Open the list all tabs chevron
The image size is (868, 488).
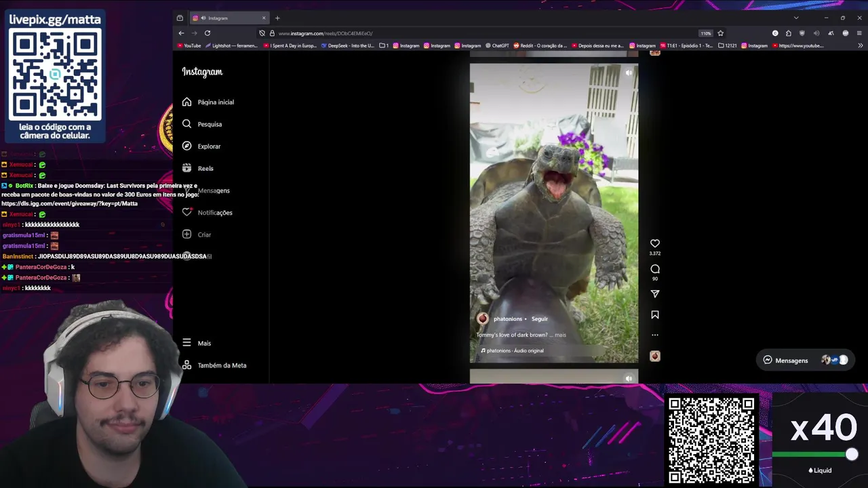796,18
